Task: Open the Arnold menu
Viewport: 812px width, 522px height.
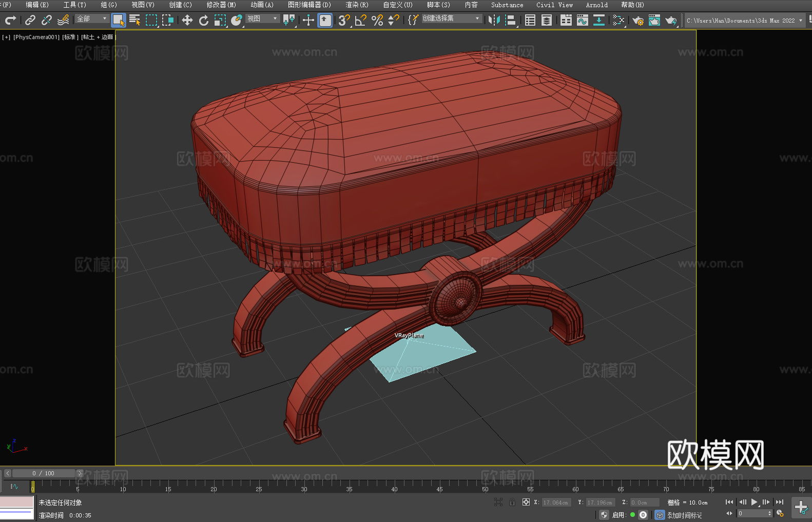Action: [596, 5]
